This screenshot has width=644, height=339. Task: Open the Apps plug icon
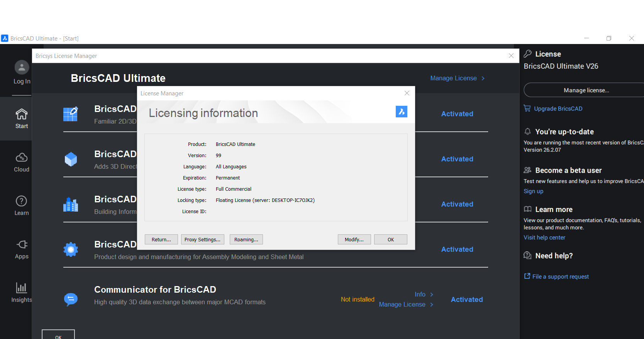coord(22,244)
